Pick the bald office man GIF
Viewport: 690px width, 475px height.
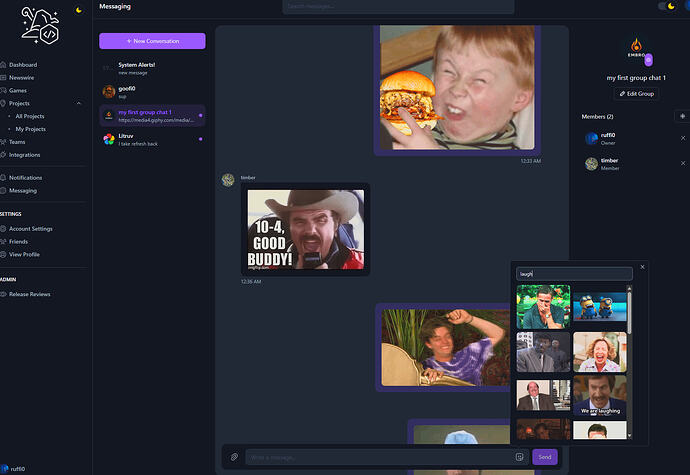pyautogui.click(x=543, y=395)
